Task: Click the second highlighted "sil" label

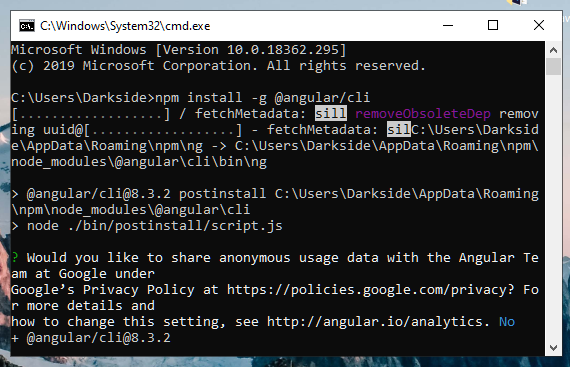Action: click(x=399, y=129)
